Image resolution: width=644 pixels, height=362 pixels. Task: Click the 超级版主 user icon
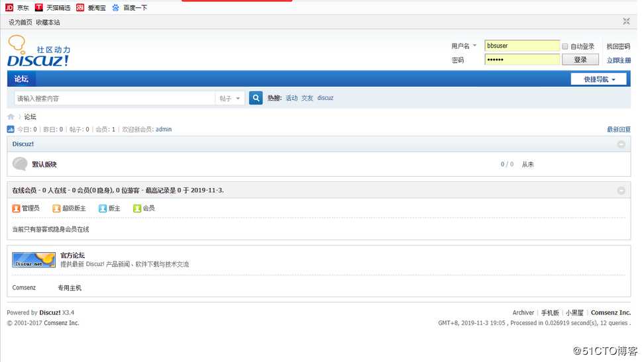point(56,208)
